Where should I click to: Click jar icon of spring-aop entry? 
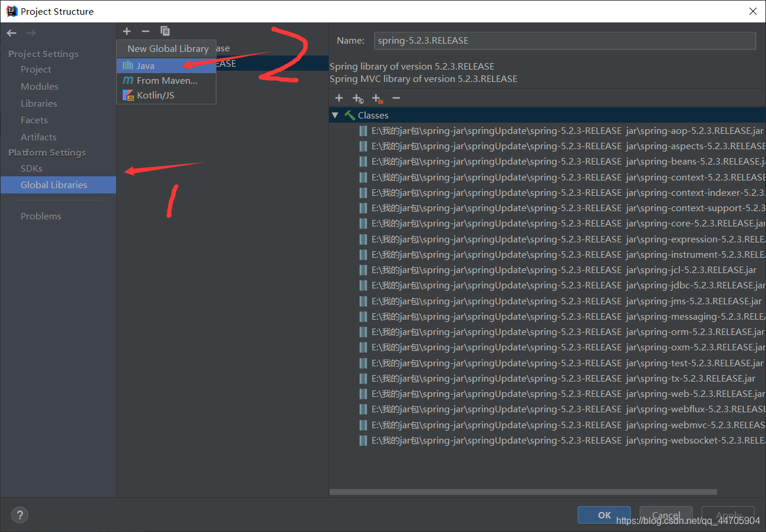pos(363,131)
